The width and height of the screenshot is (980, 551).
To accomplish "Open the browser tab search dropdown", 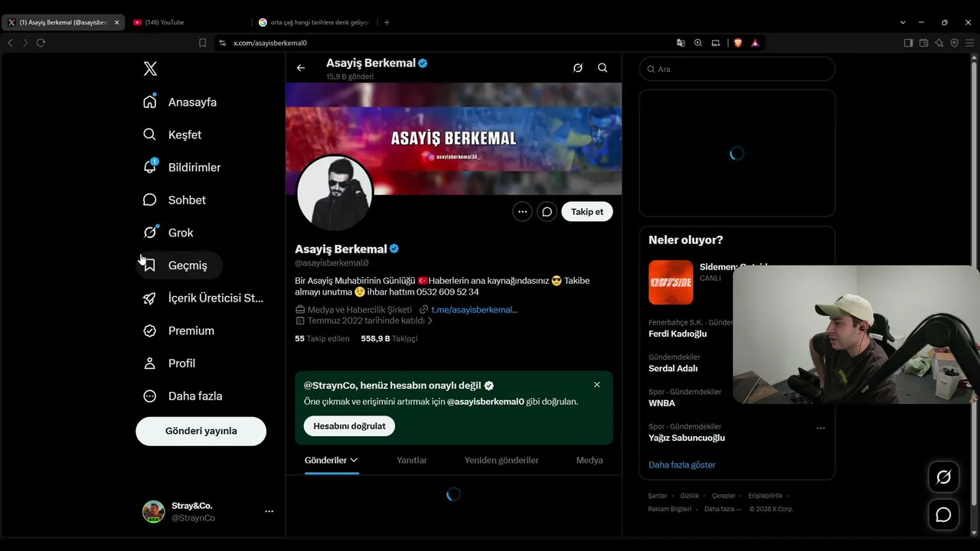I will click(x=903, y=22).
